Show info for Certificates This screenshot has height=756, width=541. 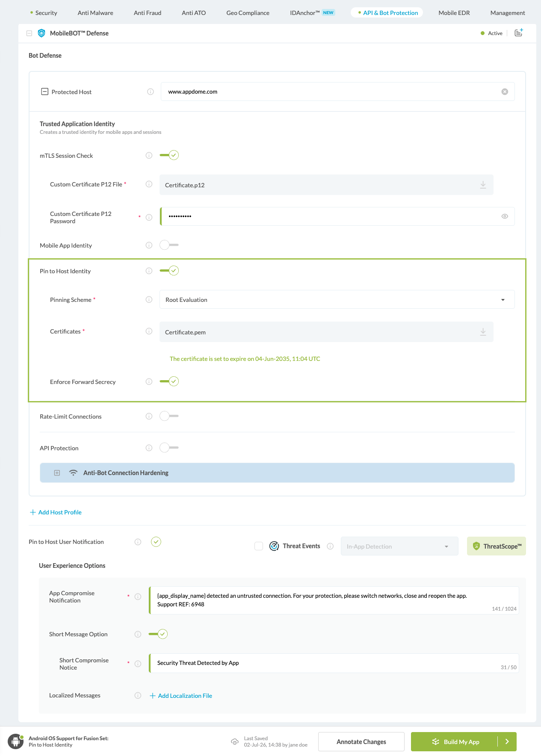pyautogui.click(x=149, y=331)
